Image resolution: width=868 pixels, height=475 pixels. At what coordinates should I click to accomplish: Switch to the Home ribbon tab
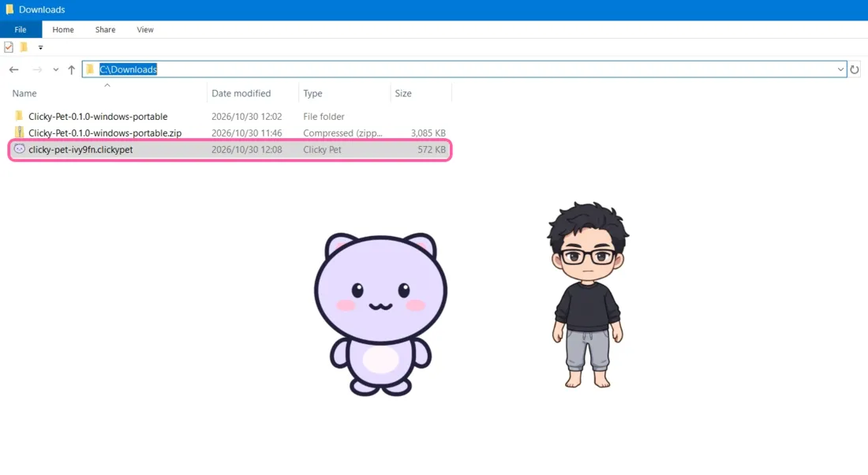pos(63,29)
